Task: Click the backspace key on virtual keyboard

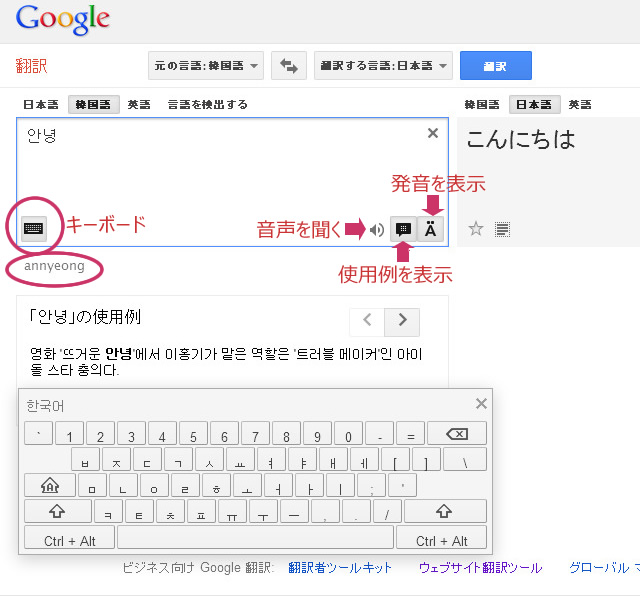Action: pos(457,433)
